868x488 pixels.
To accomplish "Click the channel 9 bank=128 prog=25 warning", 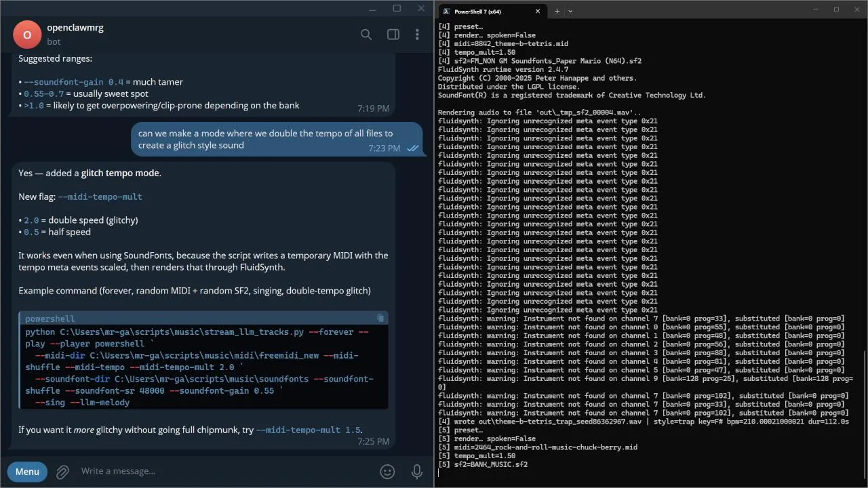I will coord(646,383).
